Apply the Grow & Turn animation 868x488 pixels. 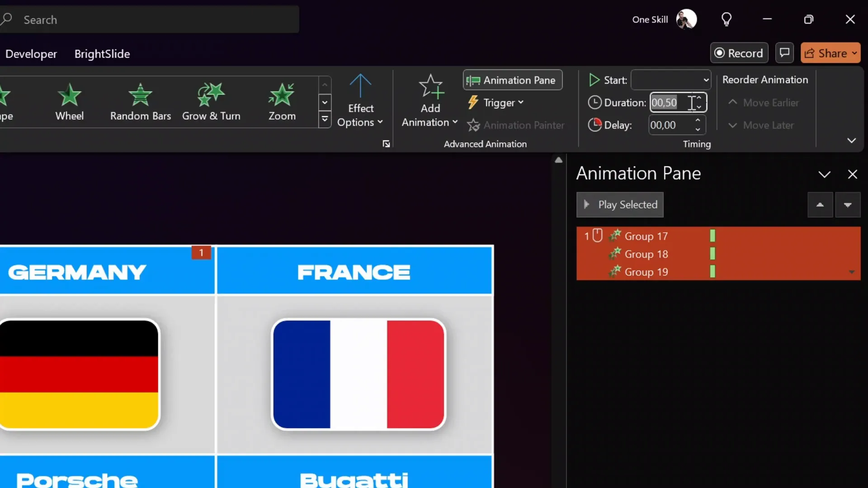(212, 100)
